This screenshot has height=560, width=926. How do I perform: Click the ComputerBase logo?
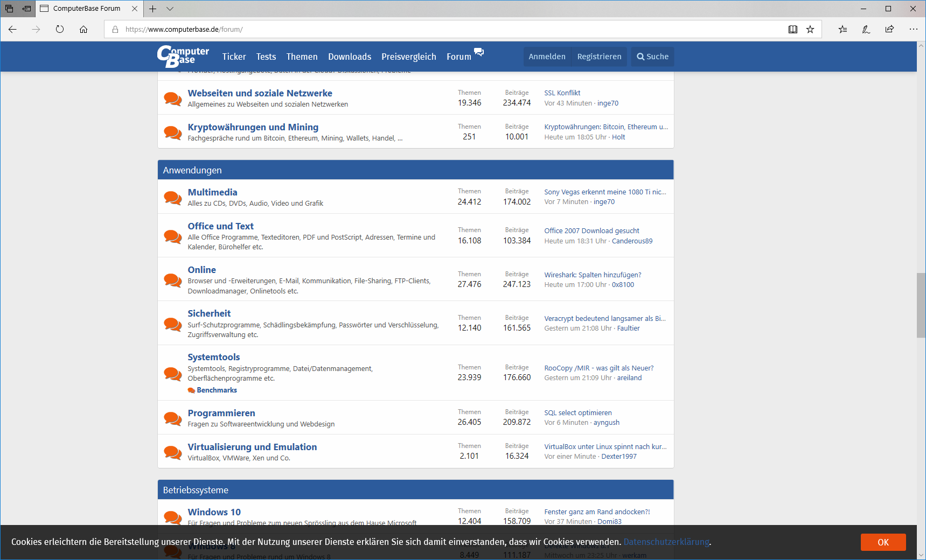(x=183, y=56)
